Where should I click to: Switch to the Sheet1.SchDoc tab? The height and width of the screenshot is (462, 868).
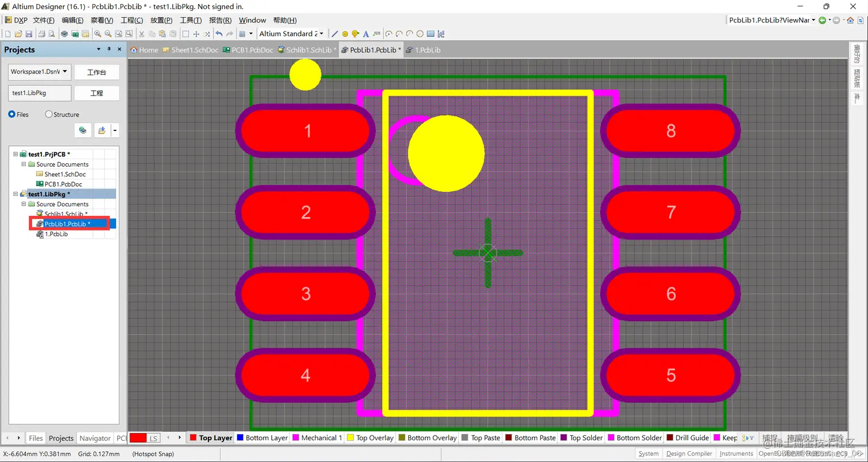(x=191, y=50)
